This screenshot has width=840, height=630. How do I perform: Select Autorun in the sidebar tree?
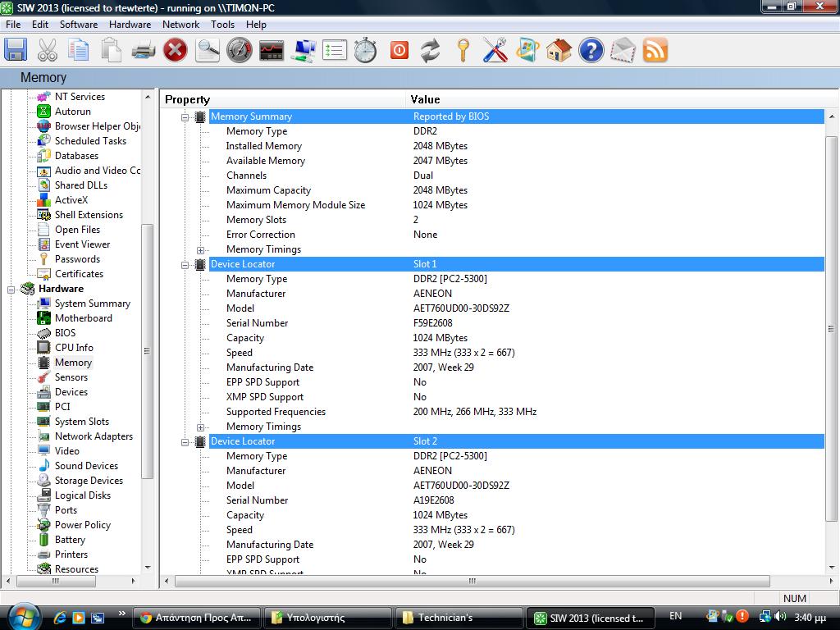72,112
